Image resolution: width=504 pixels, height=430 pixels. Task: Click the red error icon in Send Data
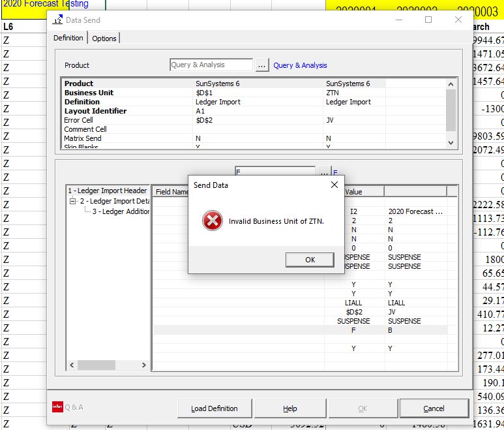click(x=212, y=221)
